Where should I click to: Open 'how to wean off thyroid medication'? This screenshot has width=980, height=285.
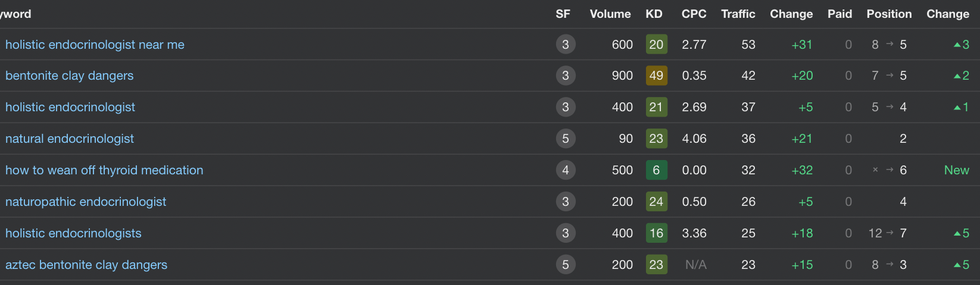104,170
